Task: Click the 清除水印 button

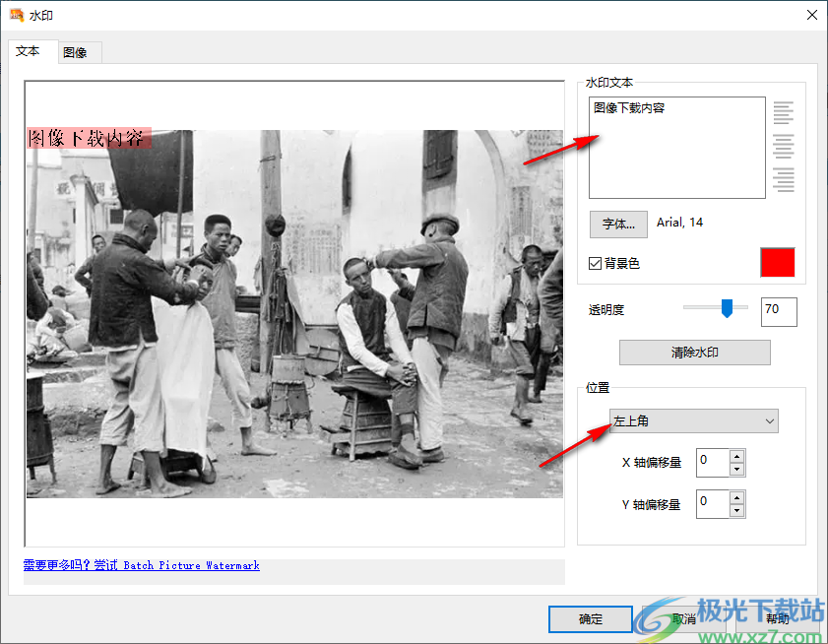Action: point(694,353)
